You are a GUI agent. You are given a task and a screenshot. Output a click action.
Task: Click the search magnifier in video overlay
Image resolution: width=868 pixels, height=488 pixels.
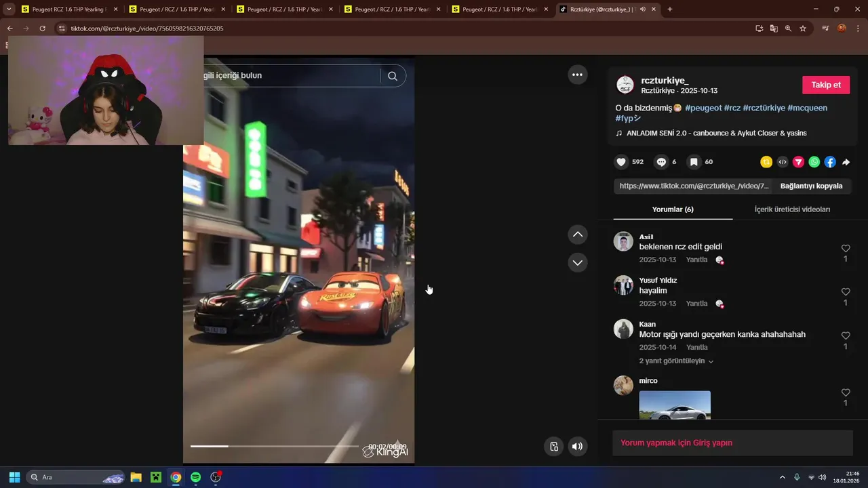pos(393,76)
